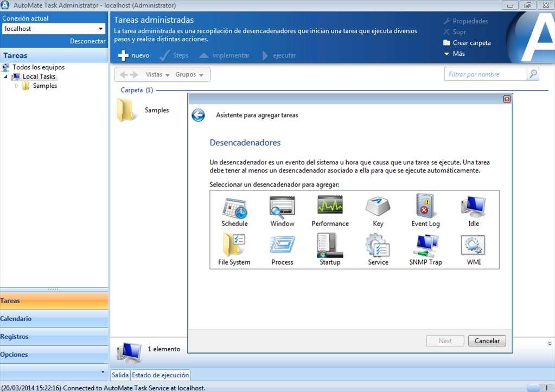Viewport: 555px width, 392px height.
Task: Pick the Process trigger icon
Action: pos(282,245)
